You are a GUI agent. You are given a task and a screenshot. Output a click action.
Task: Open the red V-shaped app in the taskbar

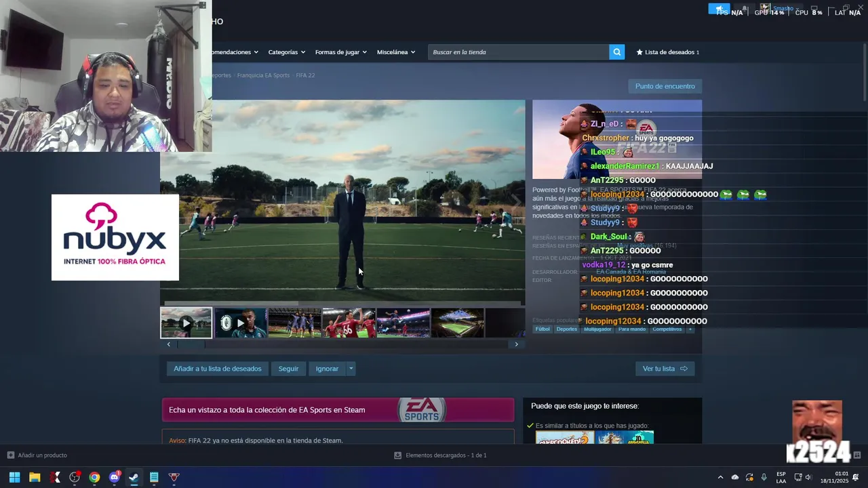(x=174, y=477)
